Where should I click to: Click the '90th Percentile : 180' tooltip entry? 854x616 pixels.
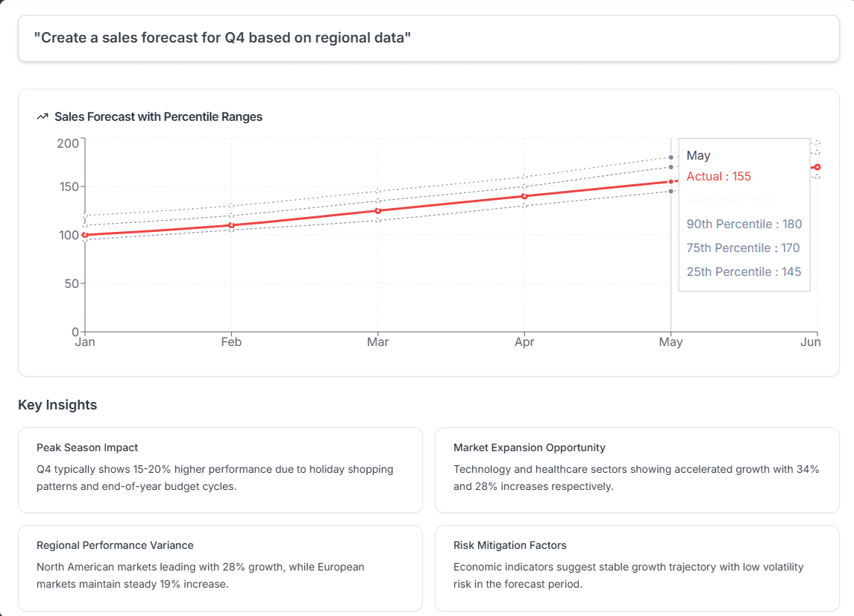[x=744, y=224]
